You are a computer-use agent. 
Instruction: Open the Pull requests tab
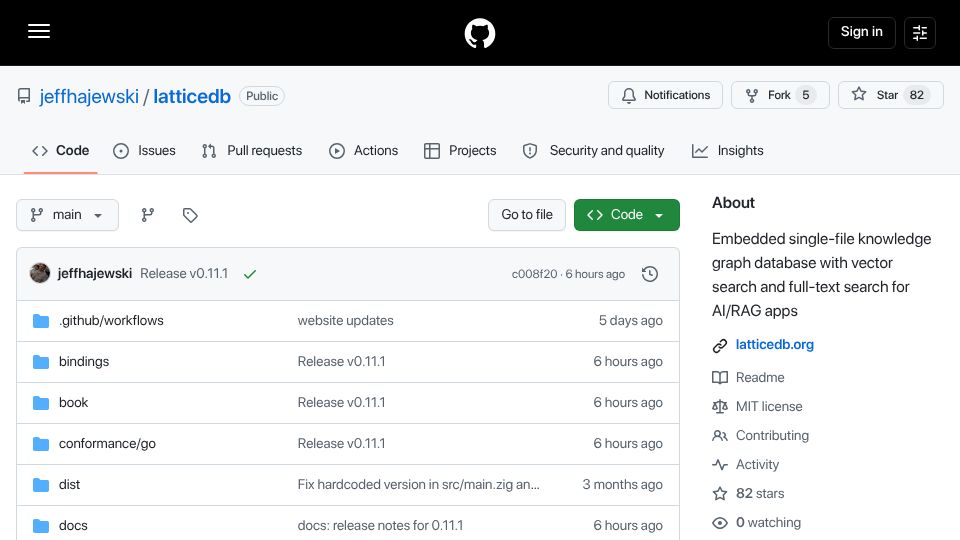pos(252,151)
